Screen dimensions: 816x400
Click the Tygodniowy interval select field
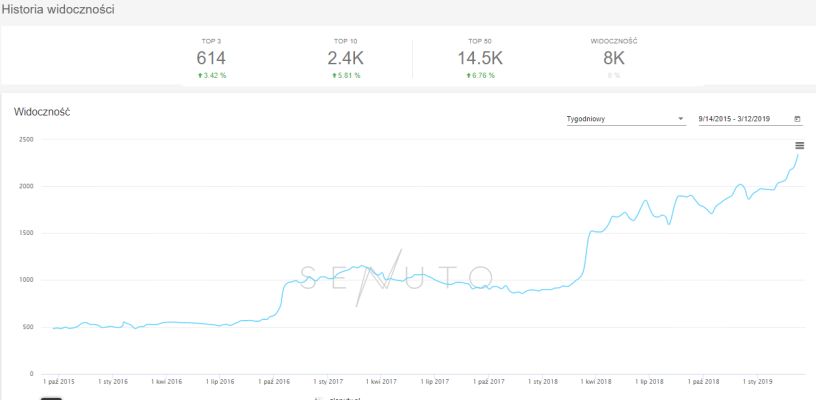(x=620, y=119)
